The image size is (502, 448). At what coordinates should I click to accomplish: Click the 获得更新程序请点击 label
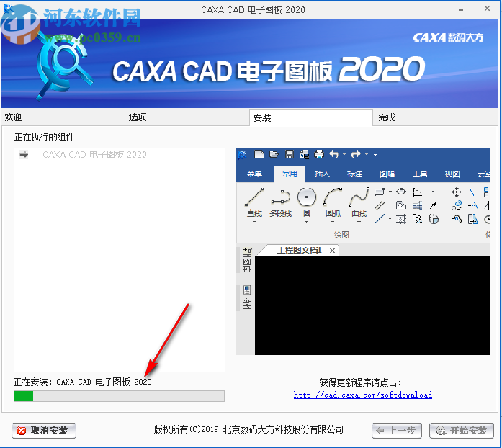(360, 382)
